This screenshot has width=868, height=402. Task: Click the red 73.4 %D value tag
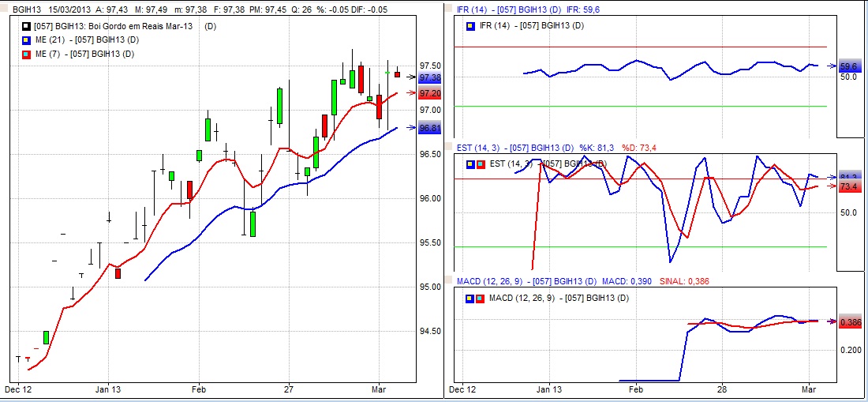pos(849,186)
